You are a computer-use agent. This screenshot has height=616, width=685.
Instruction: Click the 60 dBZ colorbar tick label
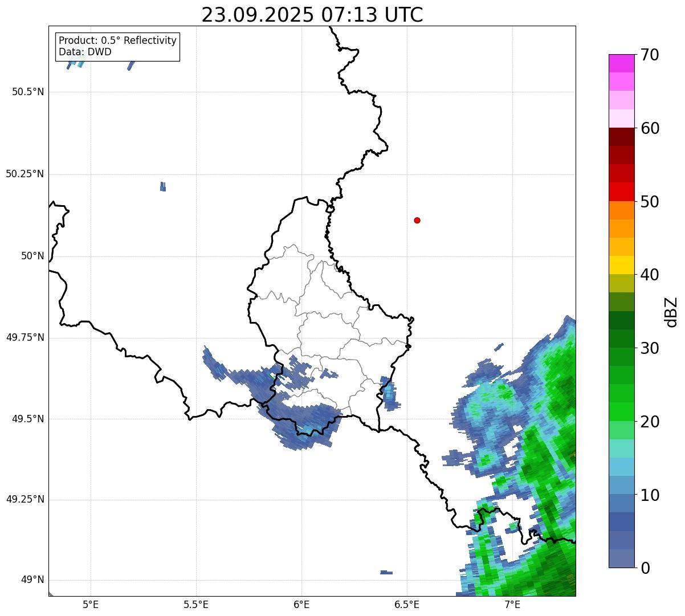pos(650,128)
